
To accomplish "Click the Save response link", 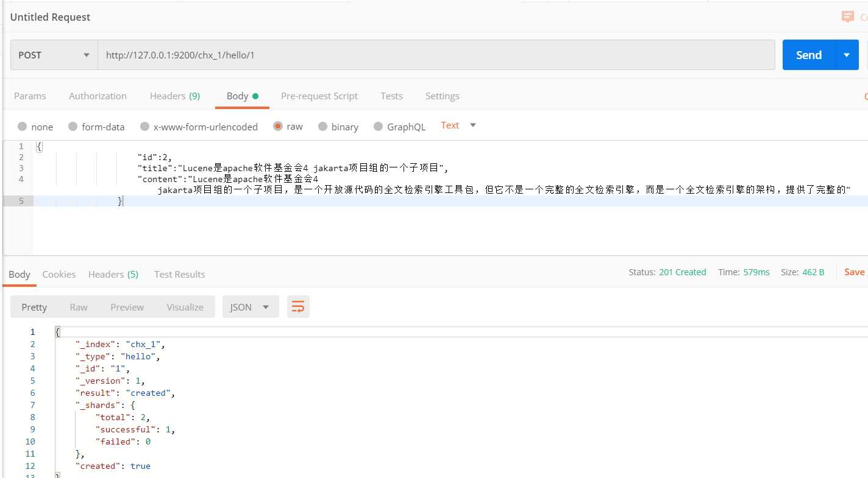I will [x=855, y=272].
